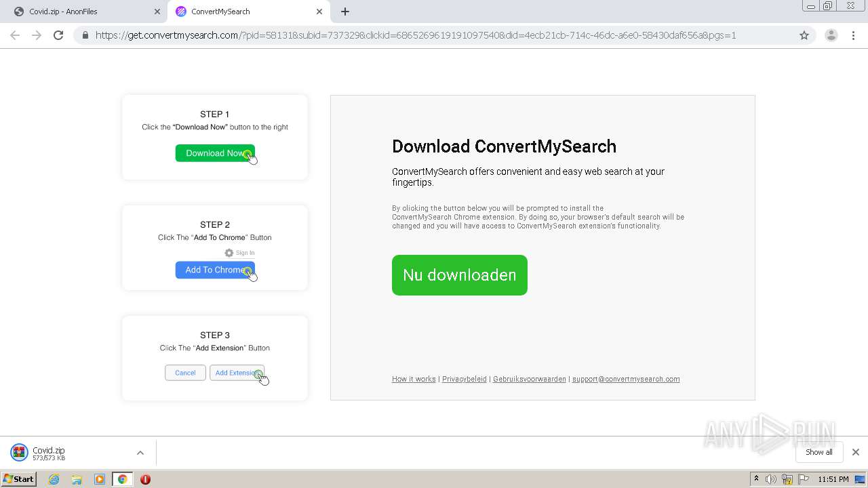Open the Chrome three-dot menu
This screenshot has width=868, height=488.
click(x=854, y=35)
